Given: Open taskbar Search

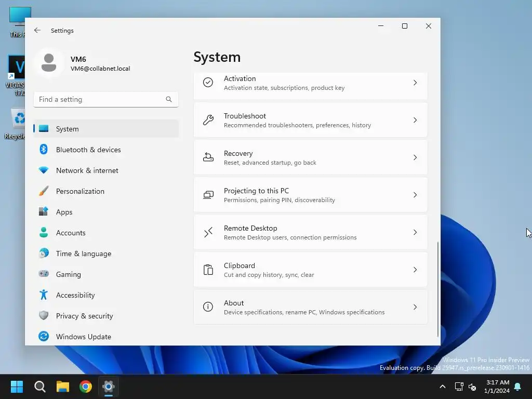Looking at the screenshot, I should coord(39,387).
